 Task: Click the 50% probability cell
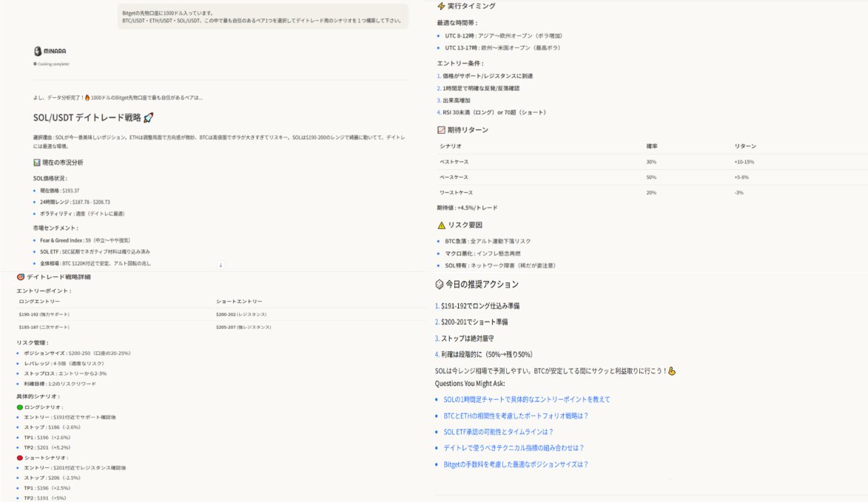(x=651, y=177)
